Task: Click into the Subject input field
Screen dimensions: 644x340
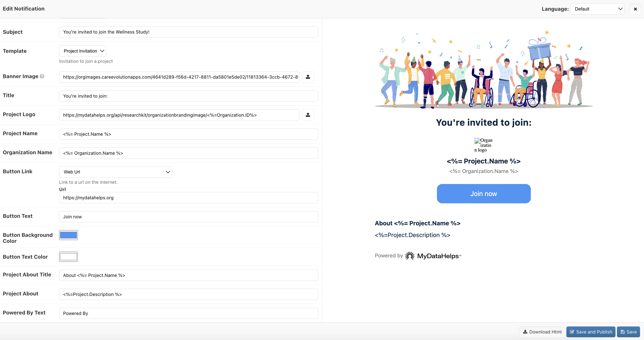Action: click(188, 32)
